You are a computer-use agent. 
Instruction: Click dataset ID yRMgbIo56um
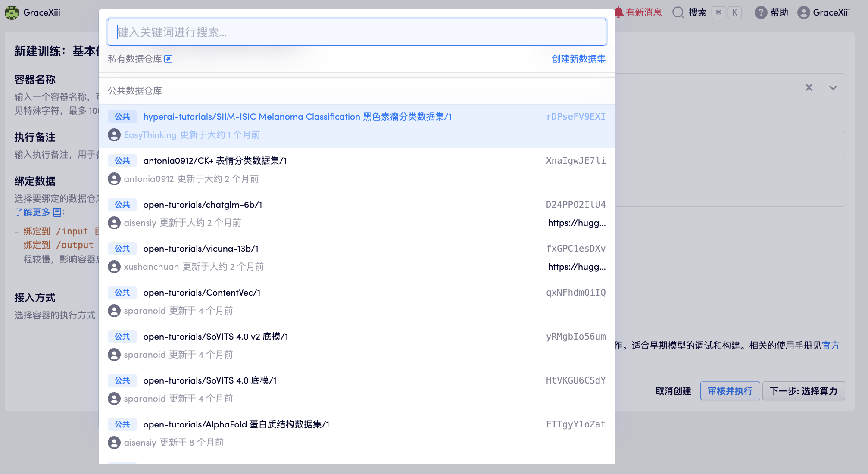tap(576, 337)
